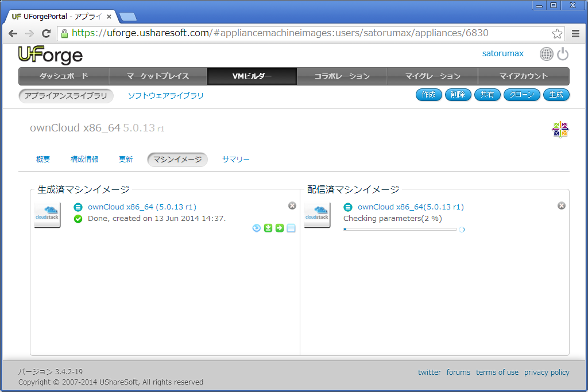Screen dimensions: 588x392
Task: Open the マーケットプレイス menu
Action: tap(158, 76)
